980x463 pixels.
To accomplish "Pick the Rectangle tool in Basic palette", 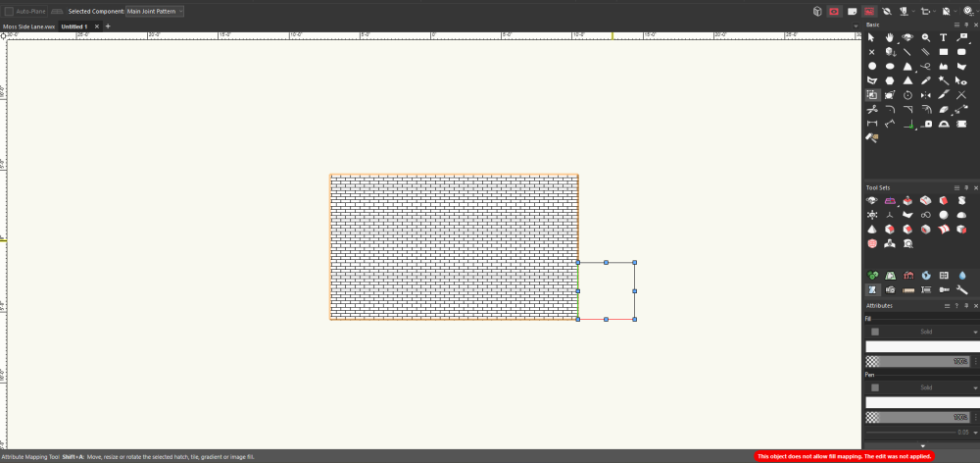I will pyautogui.click(x=943, y=52).
